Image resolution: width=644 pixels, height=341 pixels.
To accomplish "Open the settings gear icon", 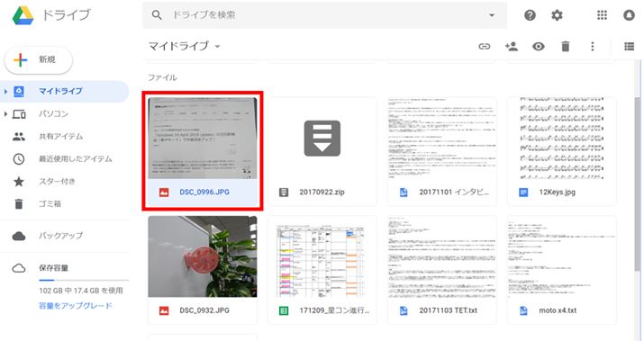I will coord(557,15).
